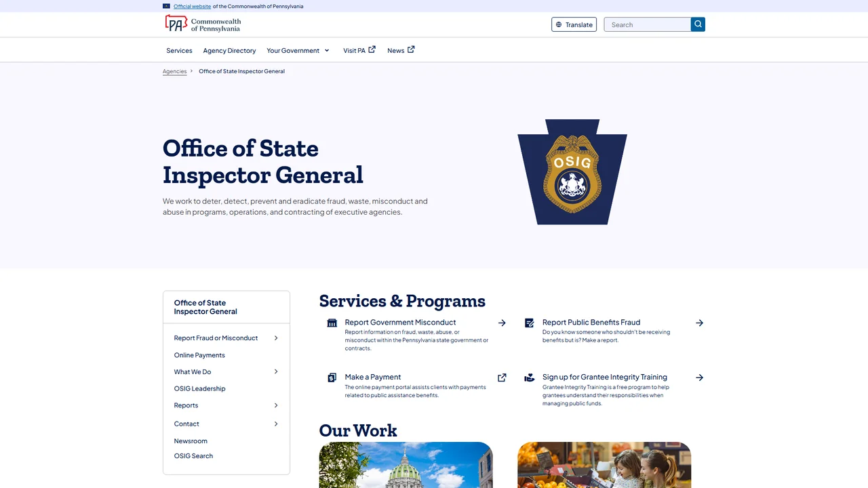
Task: Click the arrow beside Report Government Misconduct
Action: pyautogui.click(x=502, y=323)
